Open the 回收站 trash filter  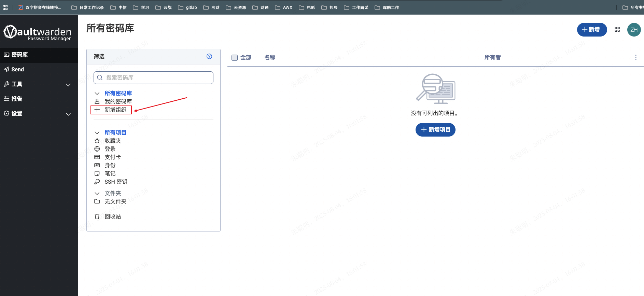[x=112, y=216]
